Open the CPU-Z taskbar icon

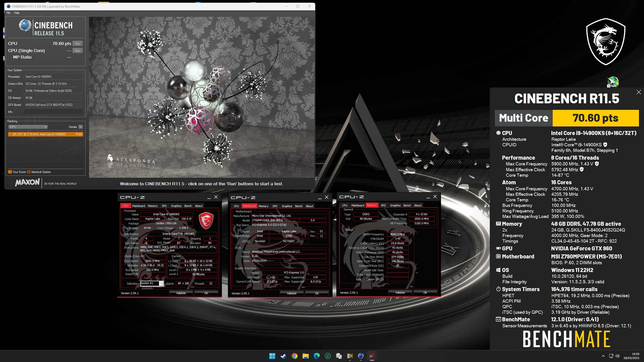click(x=372, y=356)
